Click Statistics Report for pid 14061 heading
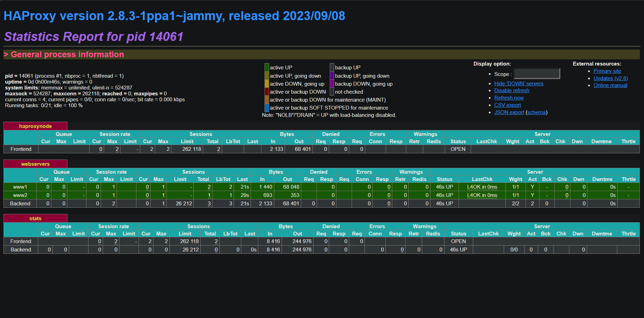Viewport: 644px width, 318px height. [94, 37]
